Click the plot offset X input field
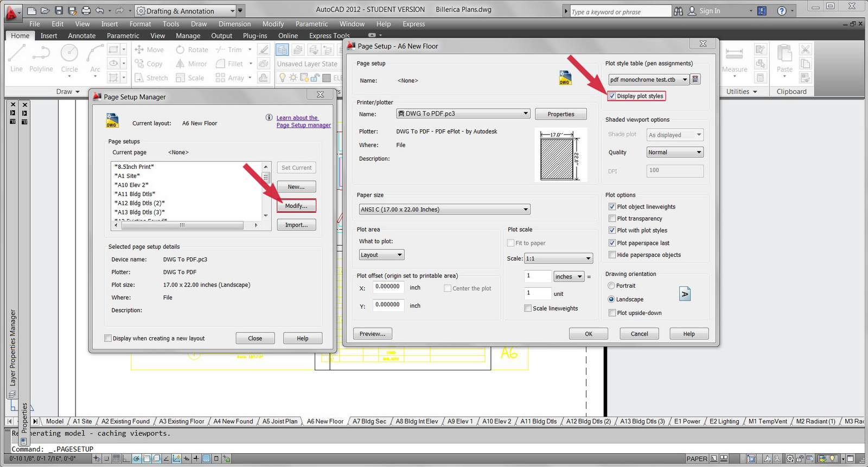 pyautogui.click(x=387, y=287)
